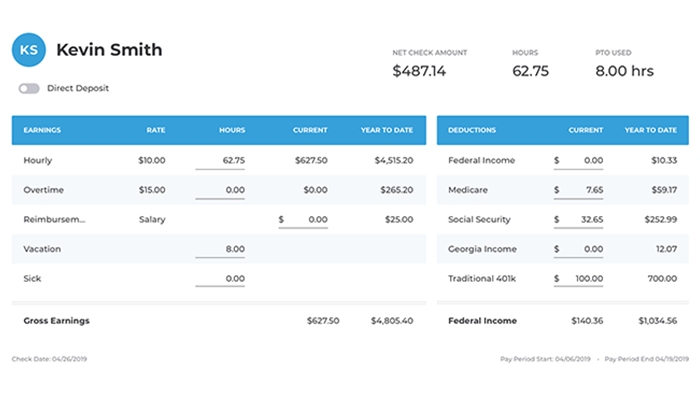Edit the Federal Income deduction amount
This screenshot has height=400, width=700.
pyautogui.click(x=580, y=160)
